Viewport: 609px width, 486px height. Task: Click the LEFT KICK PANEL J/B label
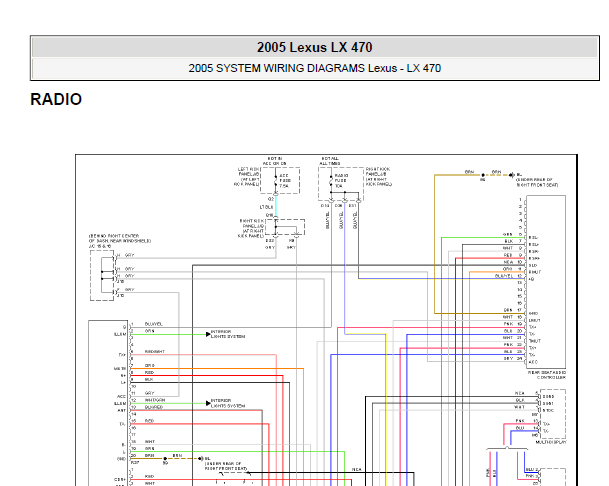pos(247,177)
